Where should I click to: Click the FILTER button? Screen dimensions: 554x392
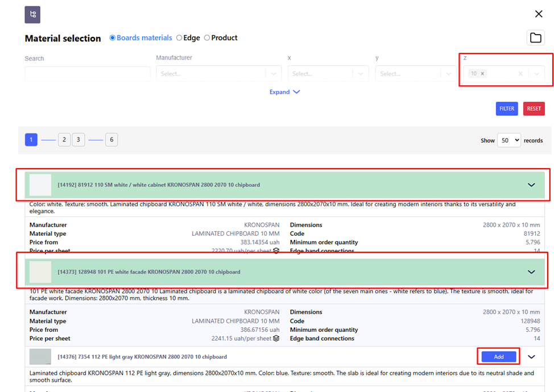click(x=507, y=109)
